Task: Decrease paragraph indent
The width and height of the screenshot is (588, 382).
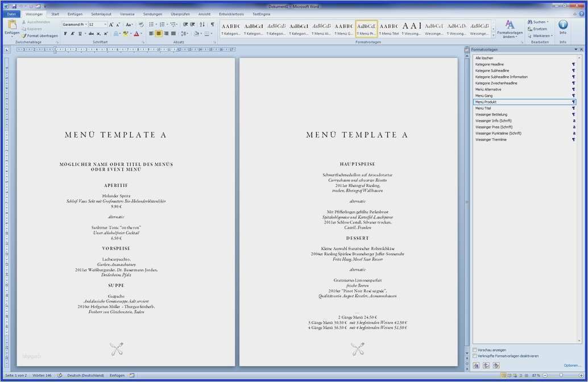Action: 185,25
